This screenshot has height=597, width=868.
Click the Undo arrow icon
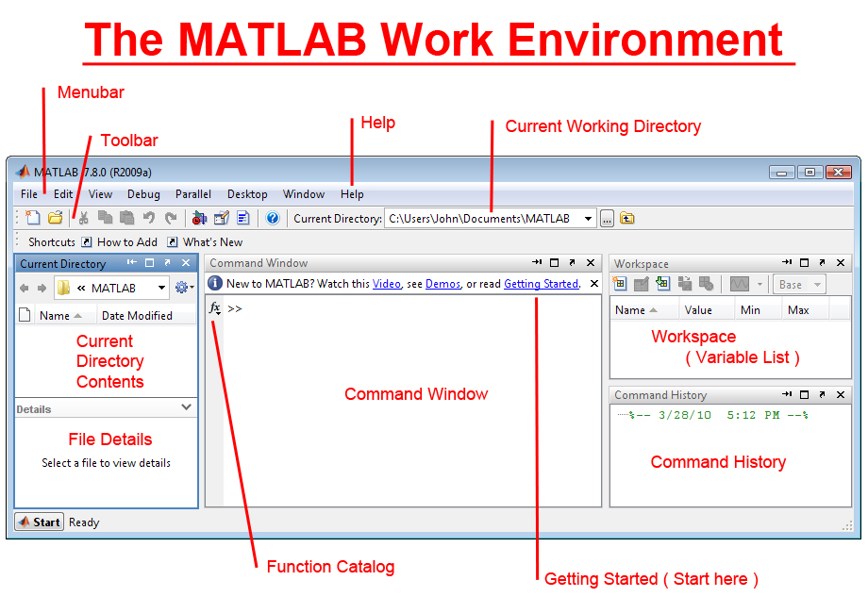point(149,218)
